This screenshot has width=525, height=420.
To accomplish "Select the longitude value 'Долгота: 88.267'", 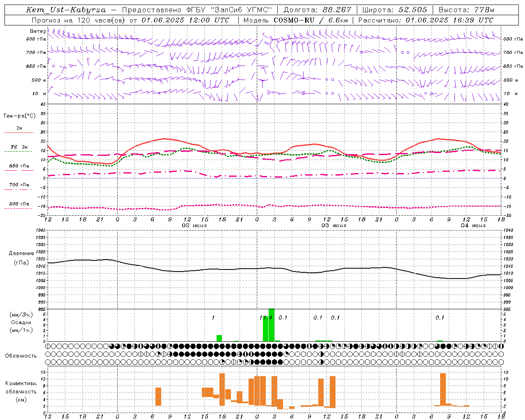I will tap(317, 10).
